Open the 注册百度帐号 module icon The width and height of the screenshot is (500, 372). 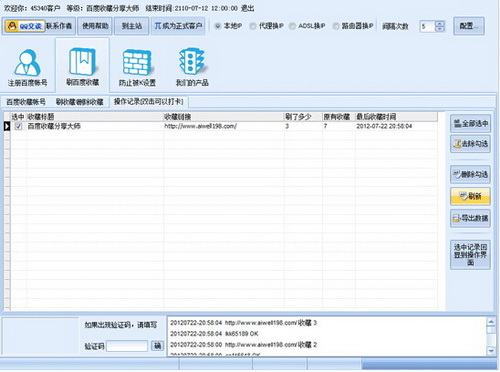pyautogui.click(x=27, y=67)
